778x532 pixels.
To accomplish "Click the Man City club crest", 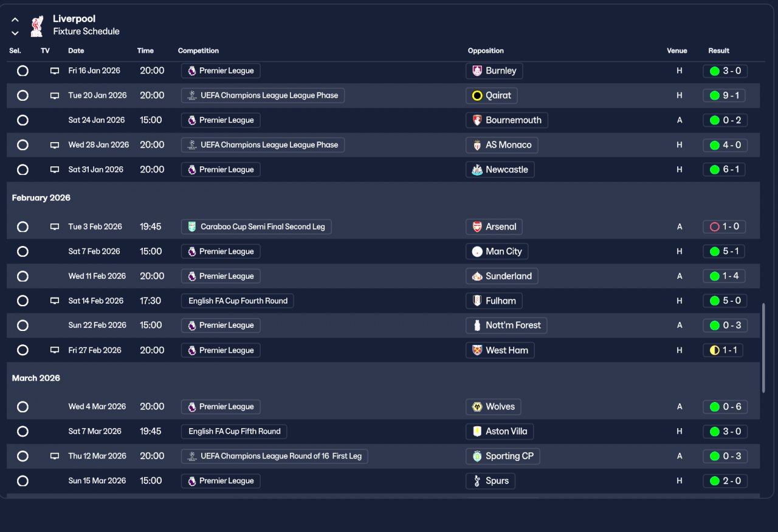I will (x=477, y=251).
